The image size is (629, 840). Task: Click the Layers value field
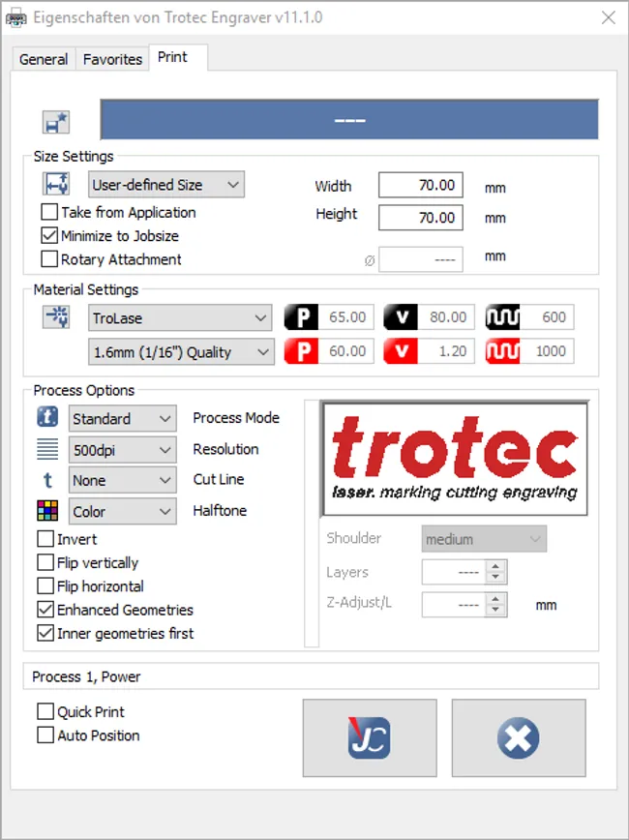coord(455,572)
